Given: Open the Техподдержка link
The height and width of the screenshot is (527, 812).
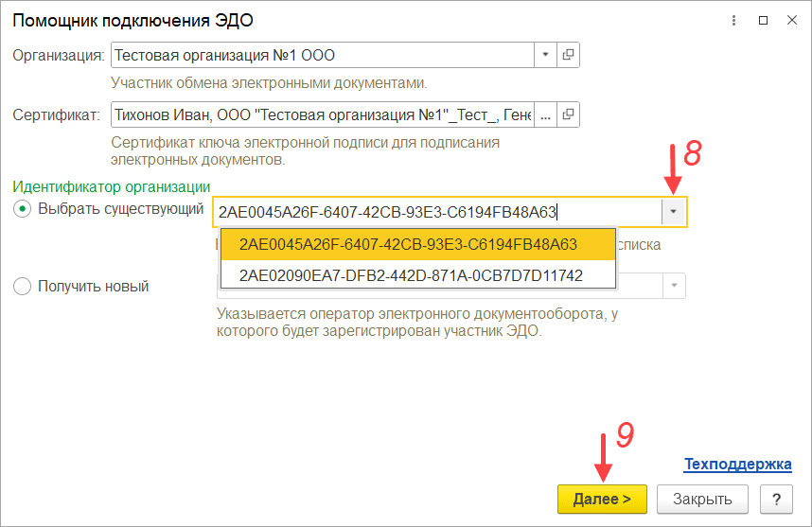Looking at the screenshot, I should [737, 465].
